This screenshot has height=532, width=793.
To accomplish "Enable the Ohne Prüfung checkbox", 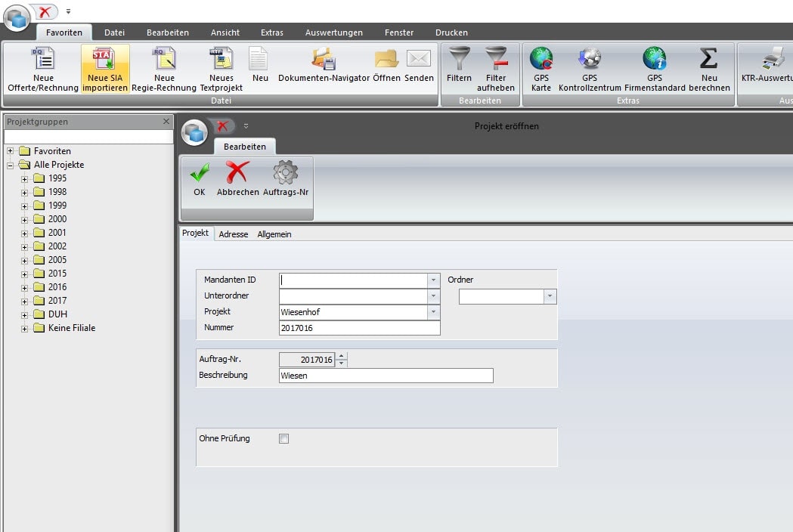I will (x=283, y=438).
